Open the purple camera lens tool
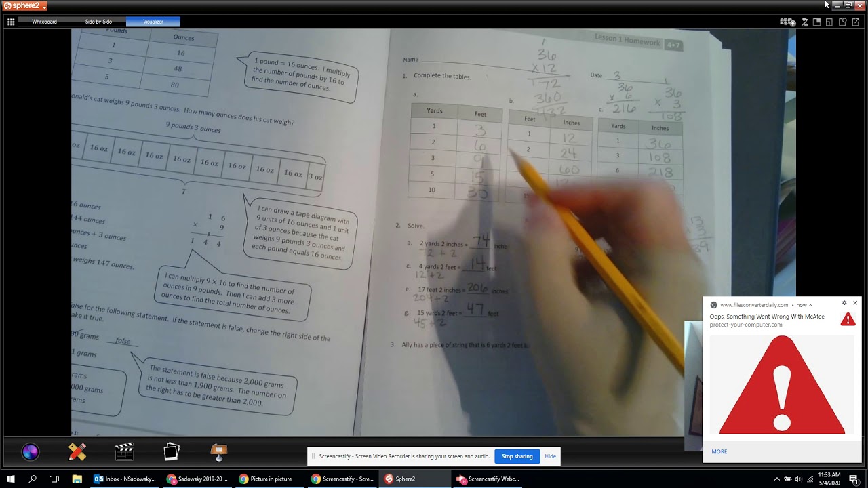 coord(30,452)
